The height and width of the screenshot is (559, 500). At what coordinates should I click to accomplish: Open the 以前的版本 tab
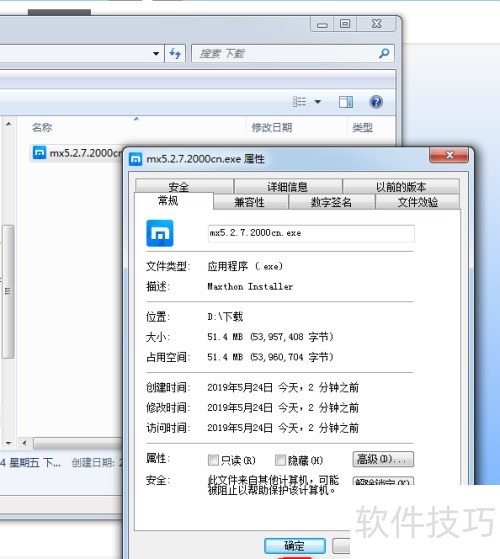point(401,186)
